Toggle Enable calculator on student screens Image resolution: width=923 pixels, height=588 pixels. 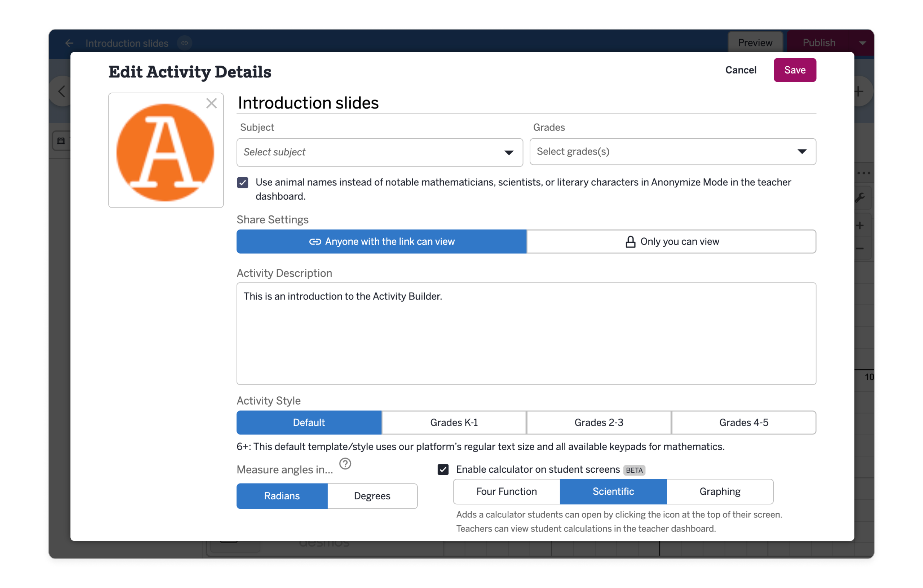click(443, 469)
